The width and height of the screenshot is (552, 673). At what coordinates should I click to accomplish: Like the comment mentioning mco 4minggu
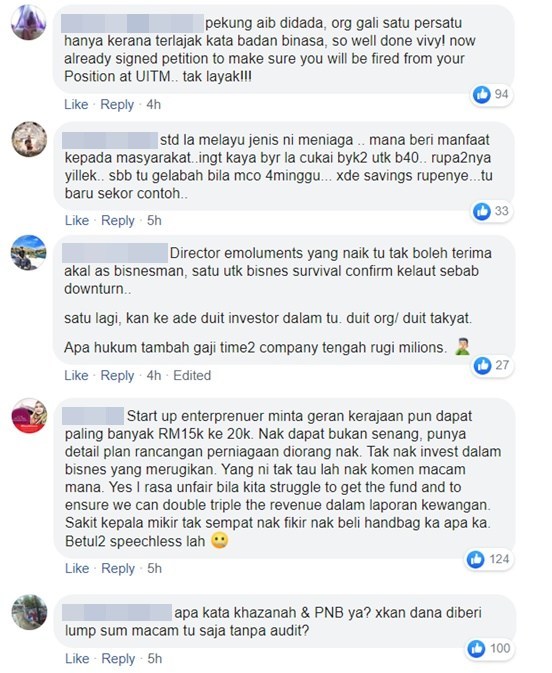77,220
